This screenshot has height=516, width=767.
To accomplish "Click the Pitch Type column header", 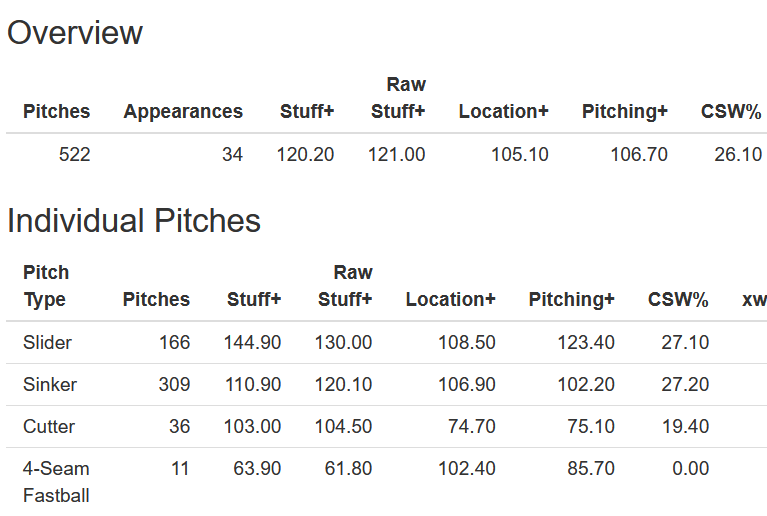I will (46, 286).
